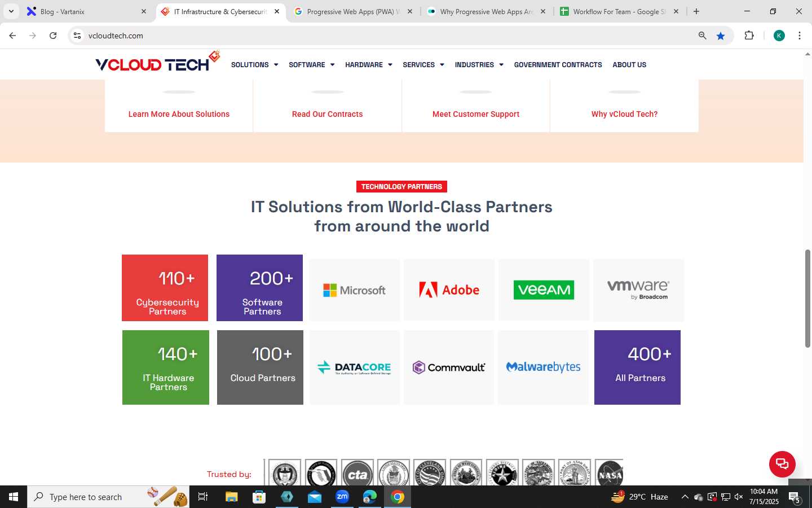Screen dimensions: 812x508
Task: Click the Windows taskbar search box
Action: click(x=108, y=497)
